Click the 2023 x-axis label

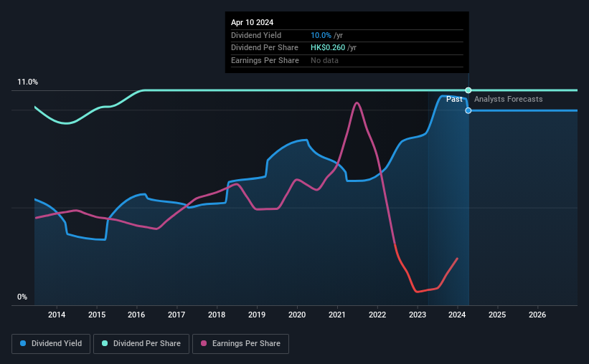[418, 315]
